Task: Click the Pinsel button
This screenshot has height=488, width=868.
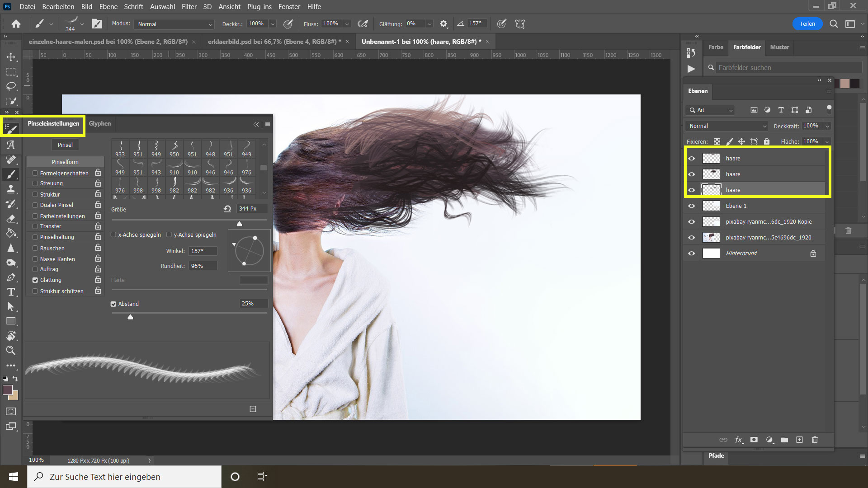Action: pos(65,145)
